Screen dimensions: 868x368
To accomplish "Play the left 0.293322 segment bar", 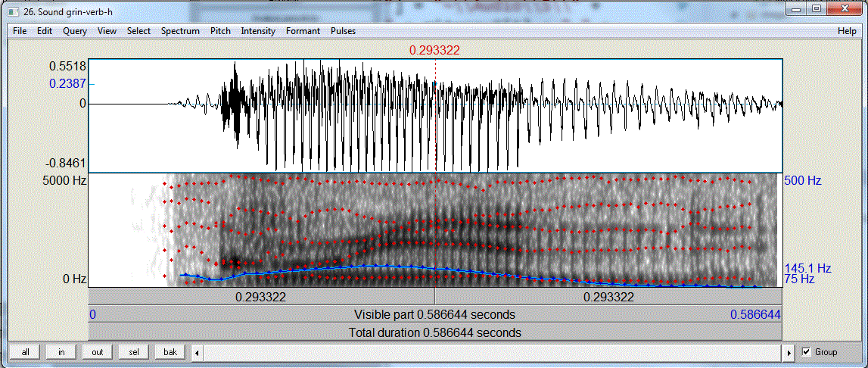I will click(261, 297).
